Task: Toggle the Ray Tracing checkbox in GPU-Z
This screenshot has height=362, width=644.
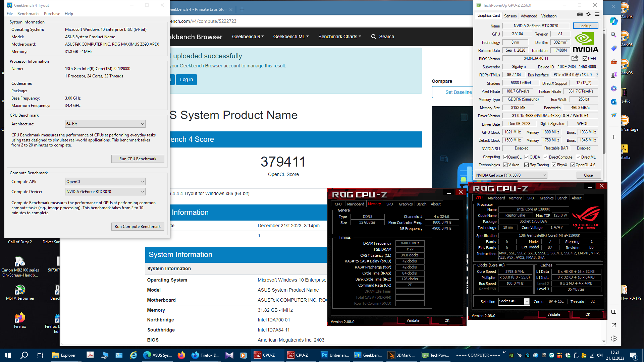Action: 526,165
